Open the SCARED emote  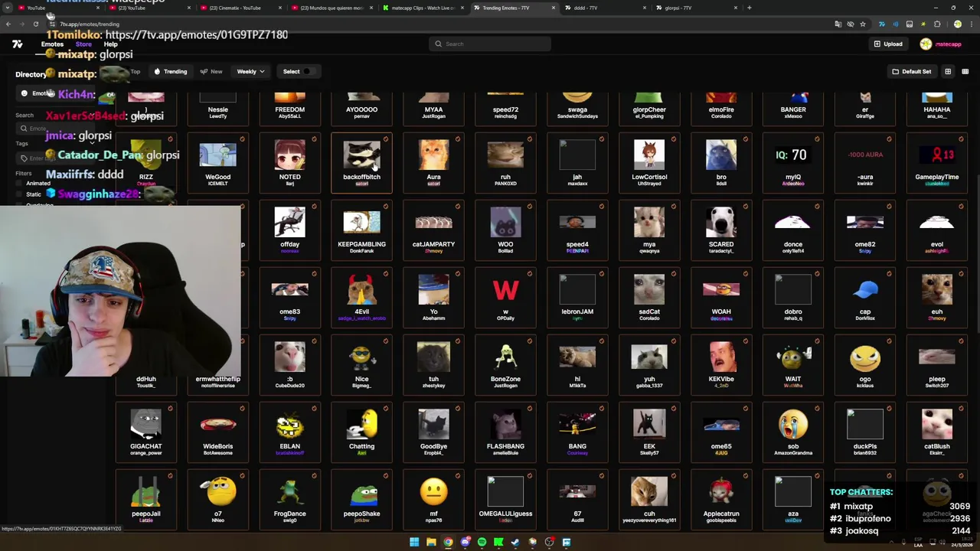(x=721, y=230)
